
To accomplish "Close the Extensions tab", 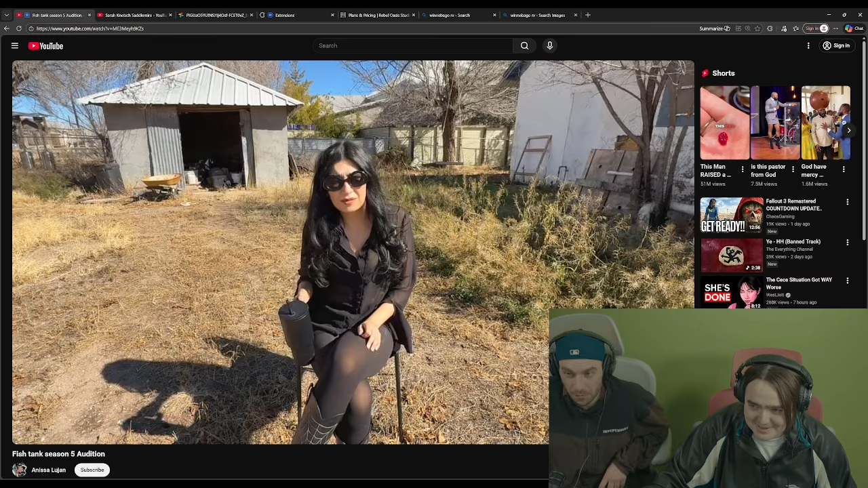I will click(x=332, y=15).
